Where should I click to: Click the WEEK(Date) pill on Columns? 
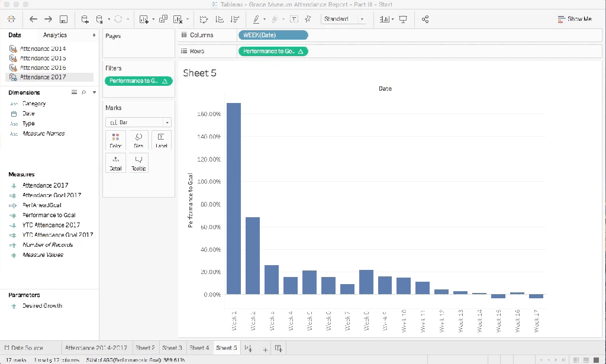pos(273,35)
